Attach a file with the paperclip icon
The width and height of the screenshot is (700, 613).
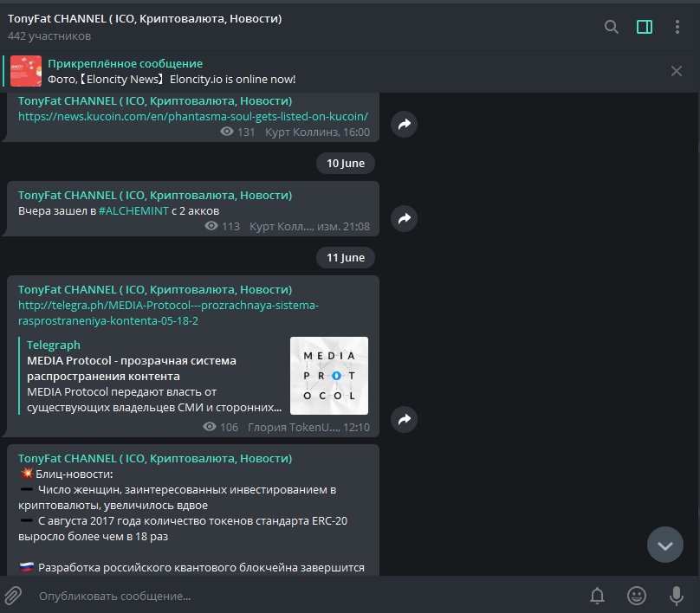click(x=13, y=596)
